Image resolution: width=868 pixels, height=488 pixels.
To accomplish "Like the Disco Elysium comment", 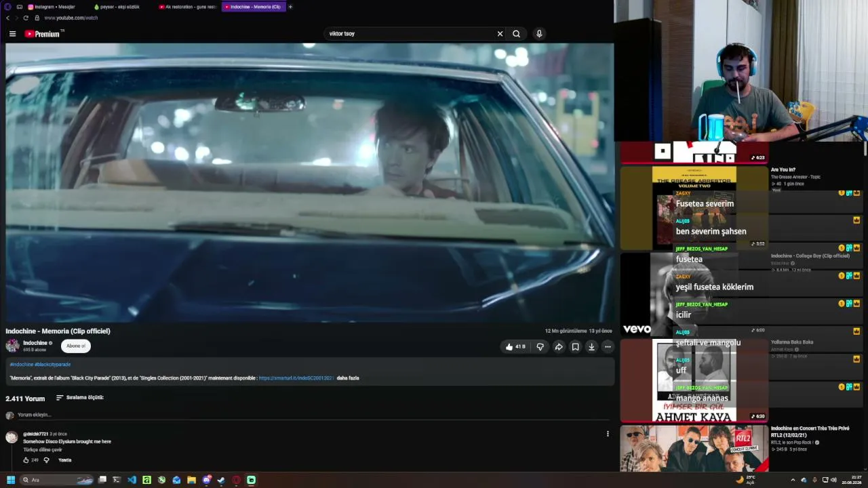I will pyautogui.click(x=26, y=460).
